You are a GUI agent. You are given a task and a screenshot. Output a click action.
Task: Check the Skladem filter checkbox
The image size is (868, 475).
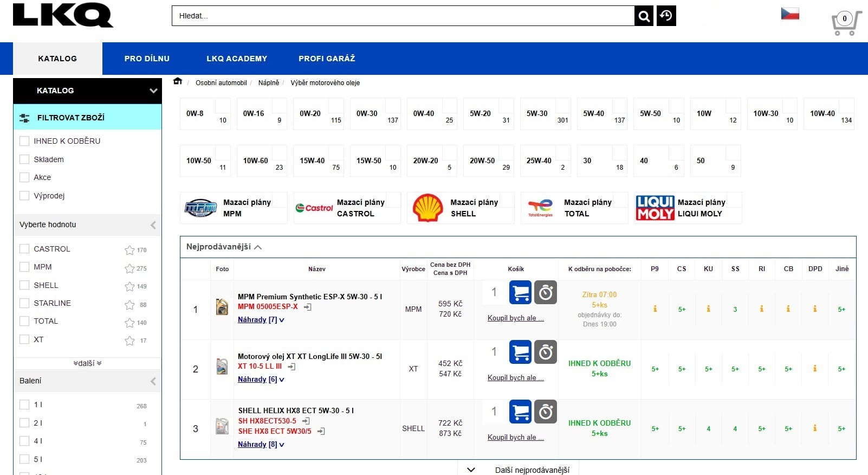(x=24, y=159)
